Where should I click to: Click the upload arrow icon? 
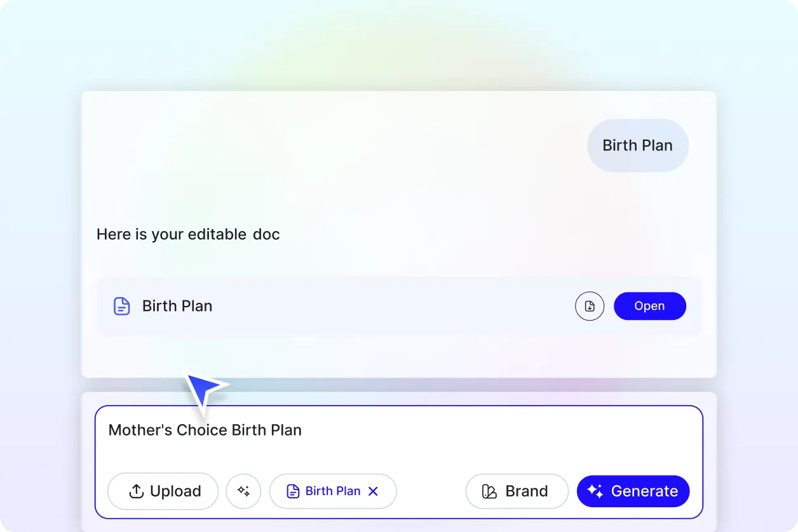tap(136, 491)
